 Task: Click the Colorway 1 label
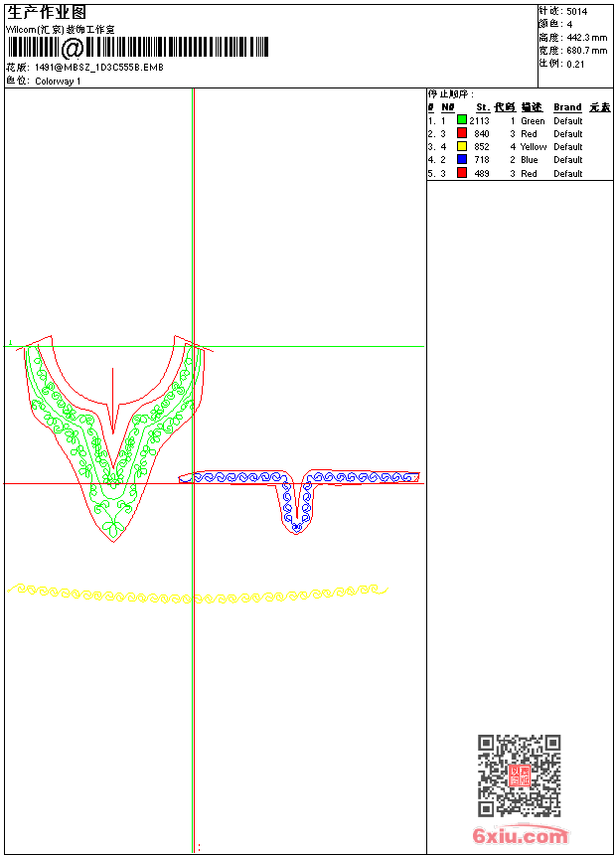(58, 82)
